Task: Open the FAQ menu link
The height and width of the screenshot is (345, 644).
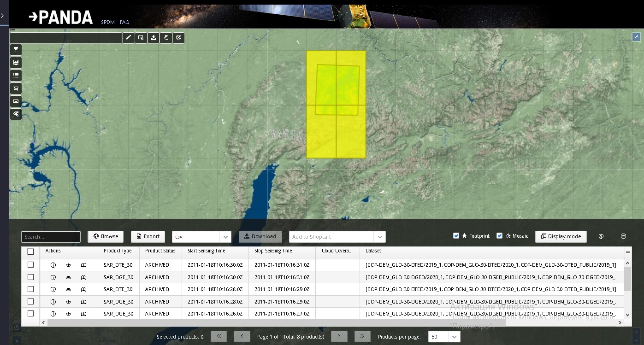Action: coord(124,22)
